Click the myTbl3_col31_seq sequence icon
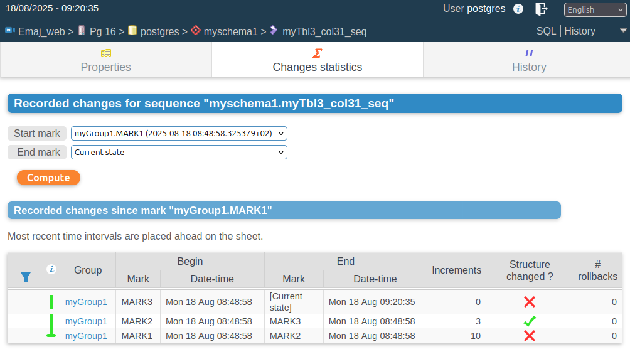The image size is (630, 364). pyautogui.click(x=274, y=30)
